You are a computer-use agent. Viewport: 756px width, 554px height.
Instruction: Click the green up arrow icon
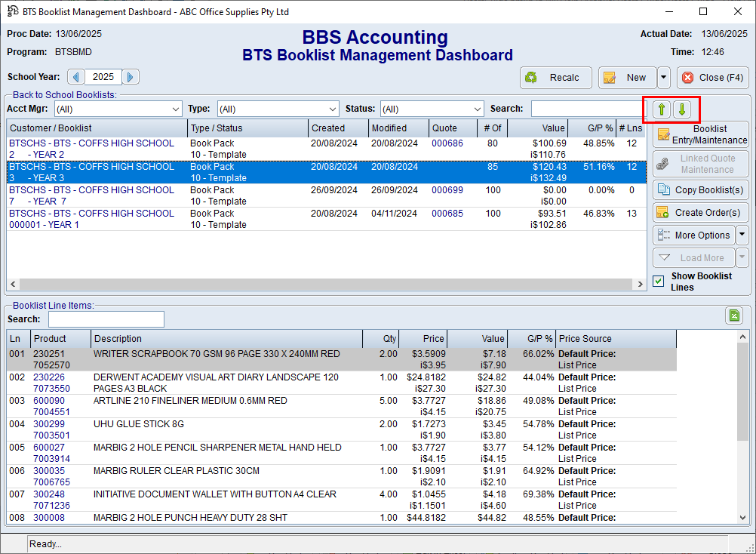click(662, 109)
